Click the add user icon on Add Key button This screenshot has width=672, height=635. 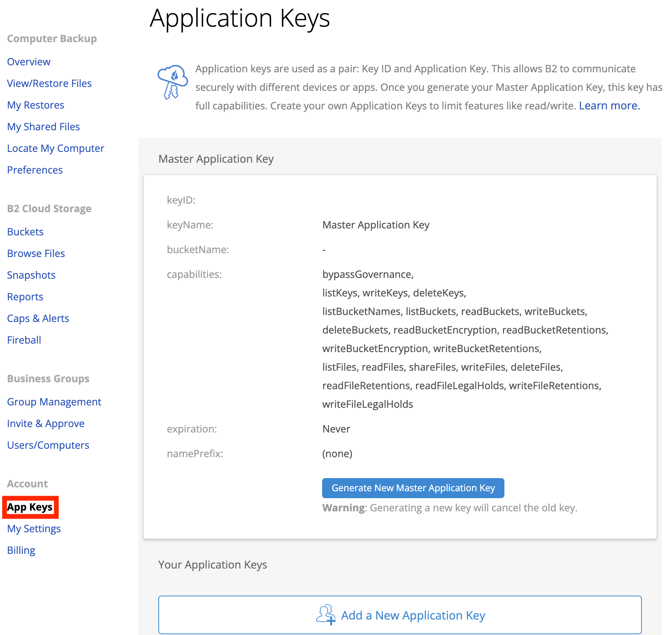point(326,615)
